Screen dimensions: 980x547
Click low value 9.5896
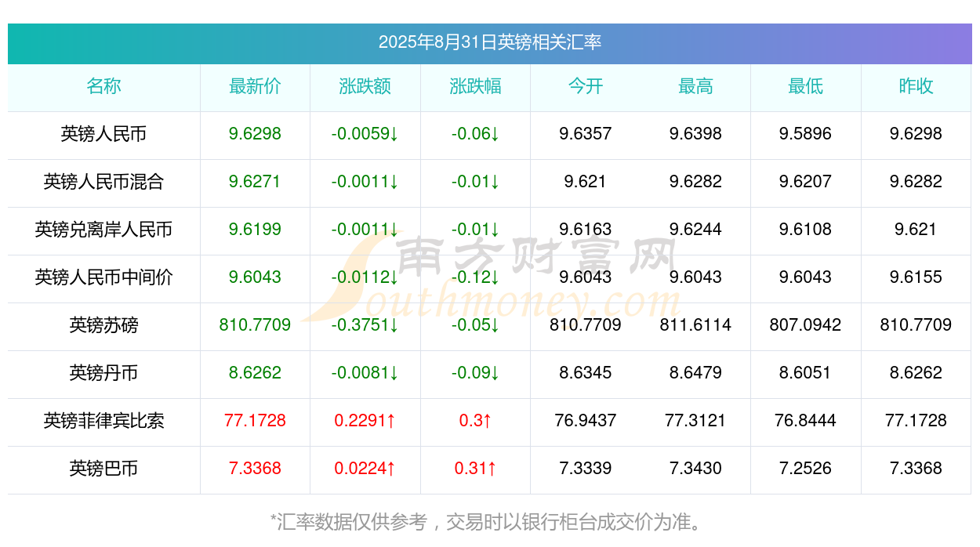pos(805,134)
